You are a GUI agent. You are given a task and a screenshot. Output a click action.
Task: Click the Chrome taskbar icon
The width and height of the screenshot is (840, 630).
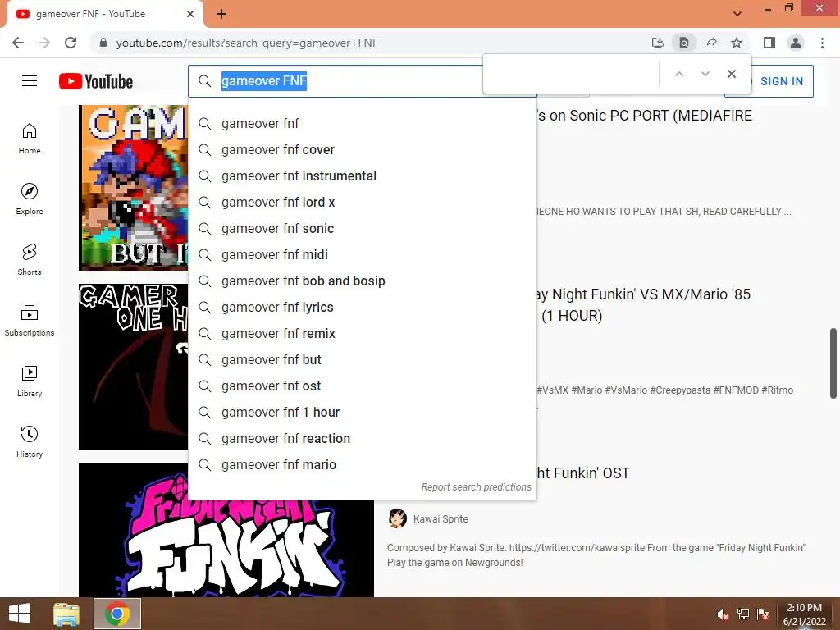tap(117, 614)
